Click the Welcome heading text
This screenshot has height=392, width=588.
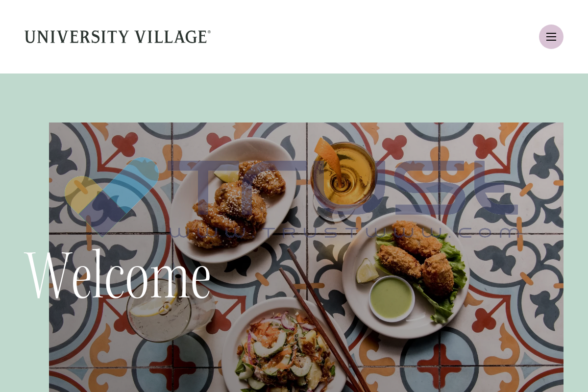[118, 275]
